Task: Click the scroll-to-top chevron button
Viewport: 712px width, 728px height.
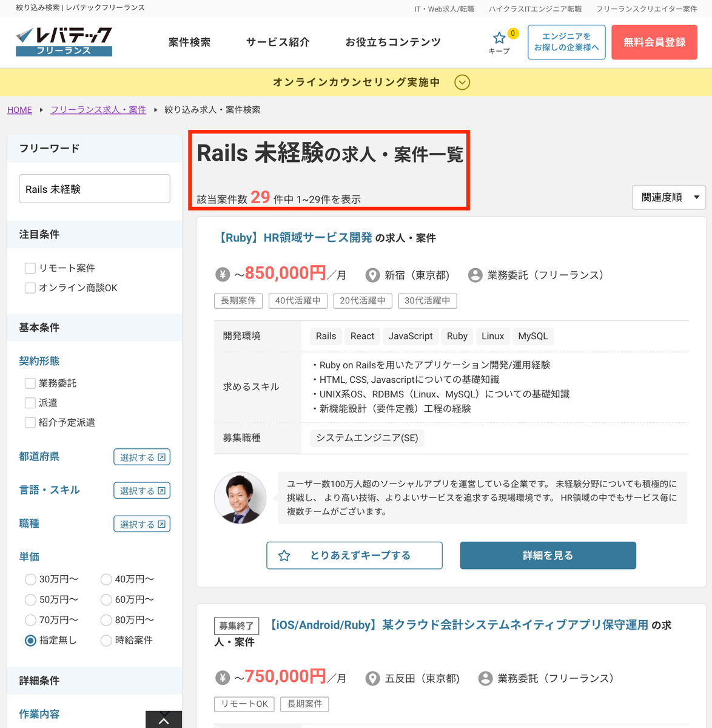Action: (x=164, y=720)
